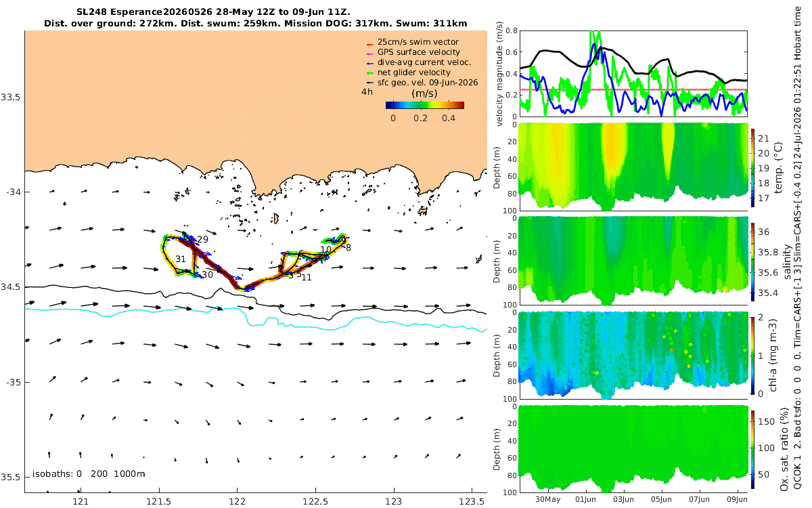
Task: Click longitude tick label "121.5" on the map
Action: [x=159, y=501]
